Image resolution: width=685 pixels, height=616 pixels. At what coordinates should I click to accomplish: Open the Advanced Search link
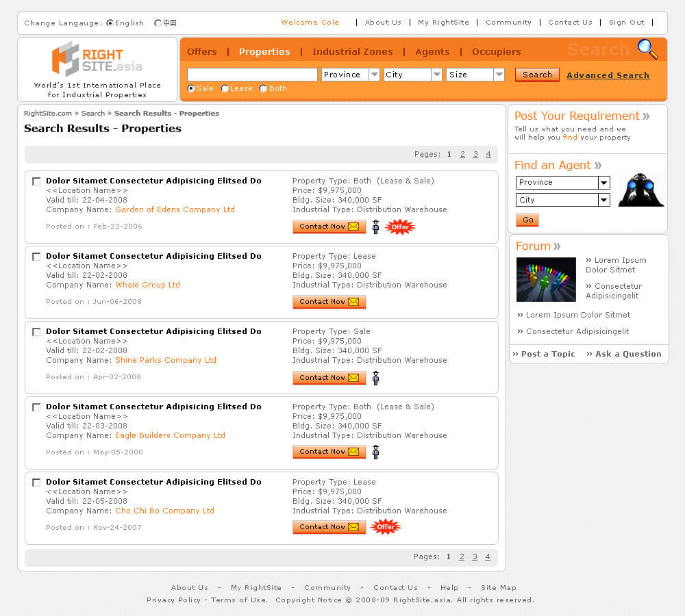pyautogui.click(x=608, y=75)
